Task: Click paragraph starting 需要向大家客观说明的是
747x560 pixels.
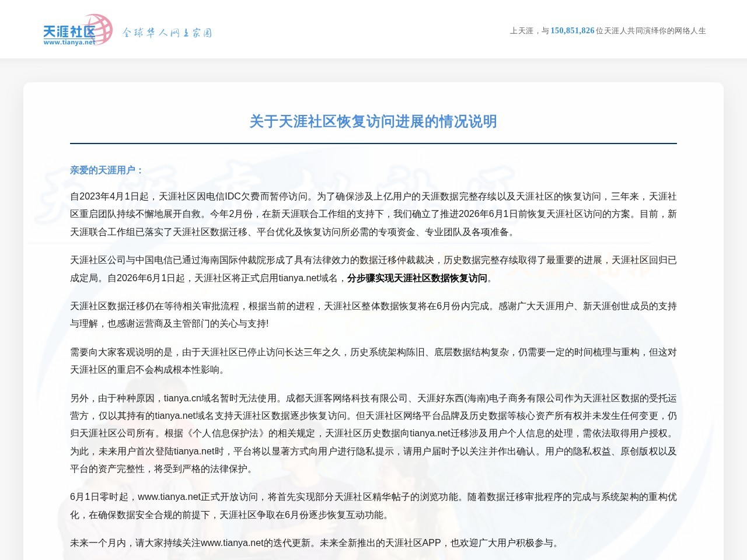Action: pos(373,361)
